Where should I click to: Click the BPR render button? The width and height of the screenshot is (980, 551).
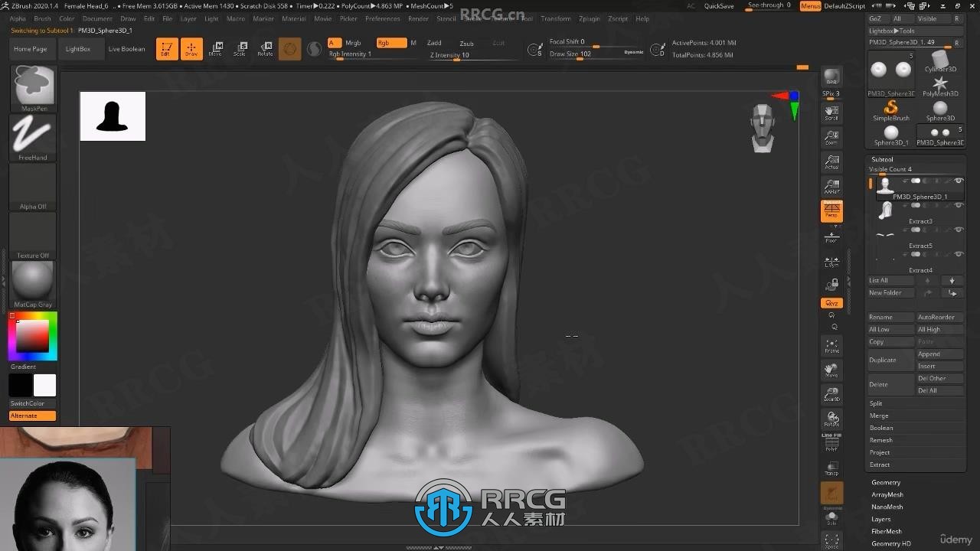831,79
